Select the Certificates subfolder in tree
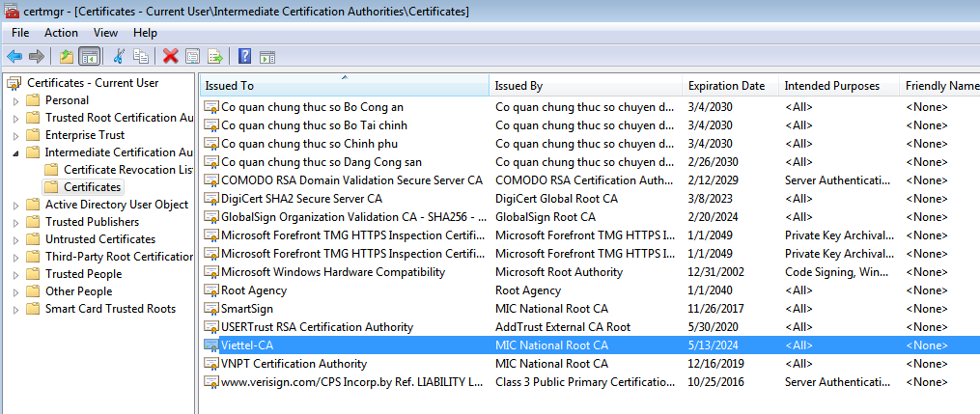The height and width of the screenshot is (414, 980). [92, 187]
